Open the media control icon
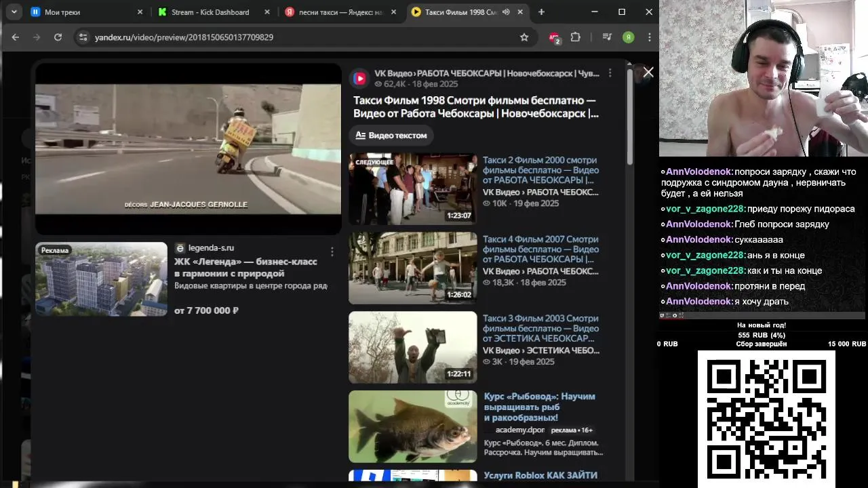The height and width of the screenshot is (488, 868). (x=607, y=37)
